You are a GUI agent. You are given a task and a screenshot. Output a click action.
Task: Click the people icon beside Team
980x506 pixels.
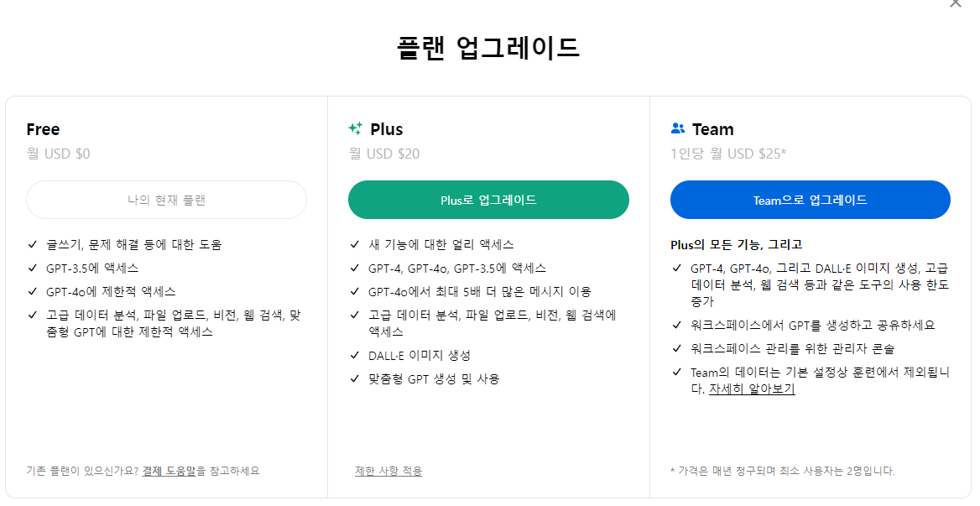pyautogui.click(x=678, y=128)
